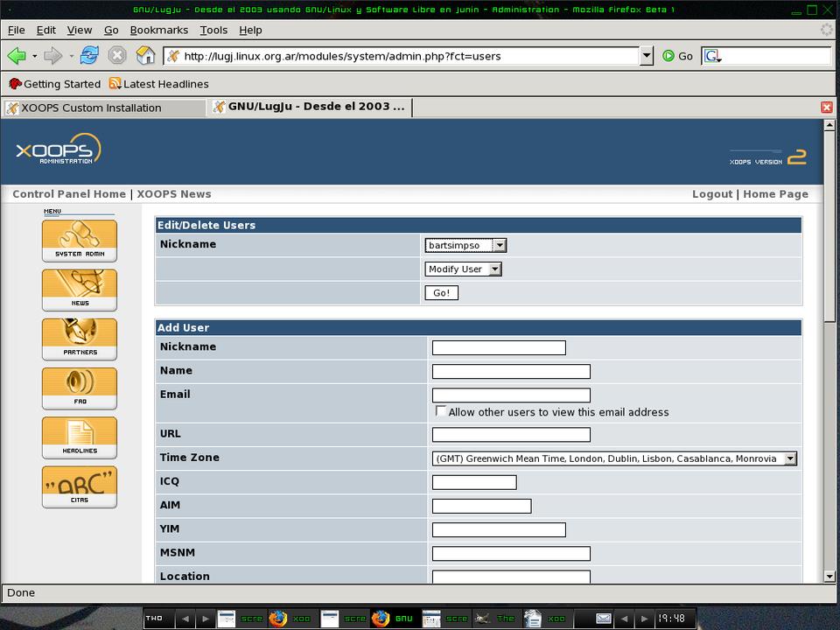Open the News module icon
The image size is (840, 630).
pyautogui.click(x=79, y=290)
